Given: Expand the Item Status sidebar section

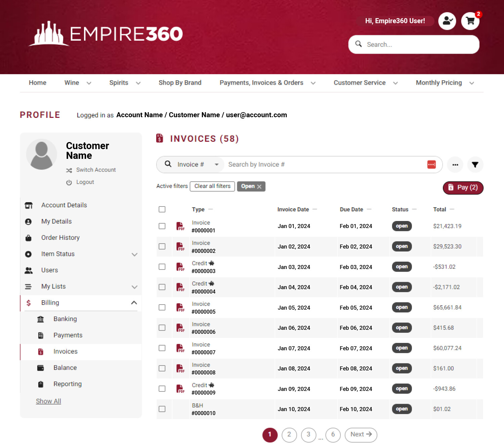Looking at the screenshot, I should 134,254.
